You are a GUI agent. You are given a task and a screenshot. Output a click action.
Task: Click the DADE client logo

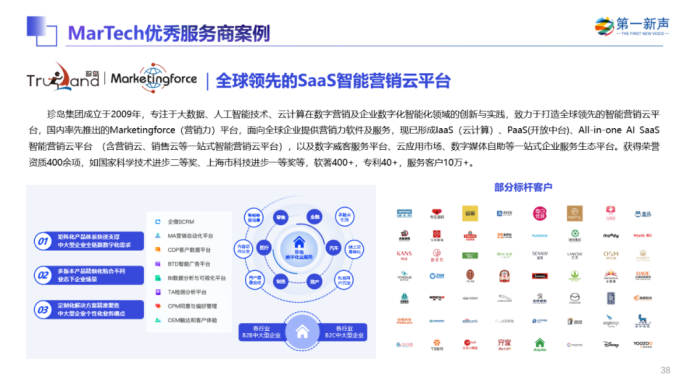(x=643, y=276)
